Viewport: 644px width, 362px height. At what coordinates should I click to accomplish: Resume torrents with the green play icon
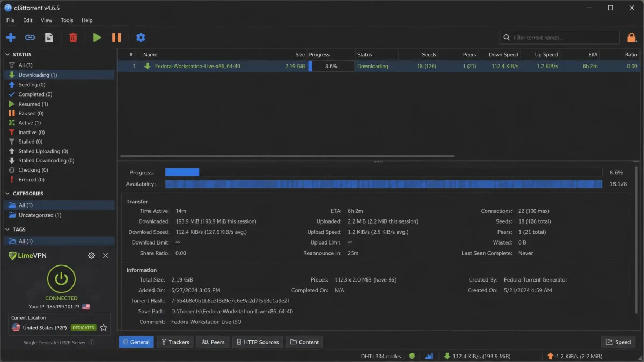click(97, 38)
